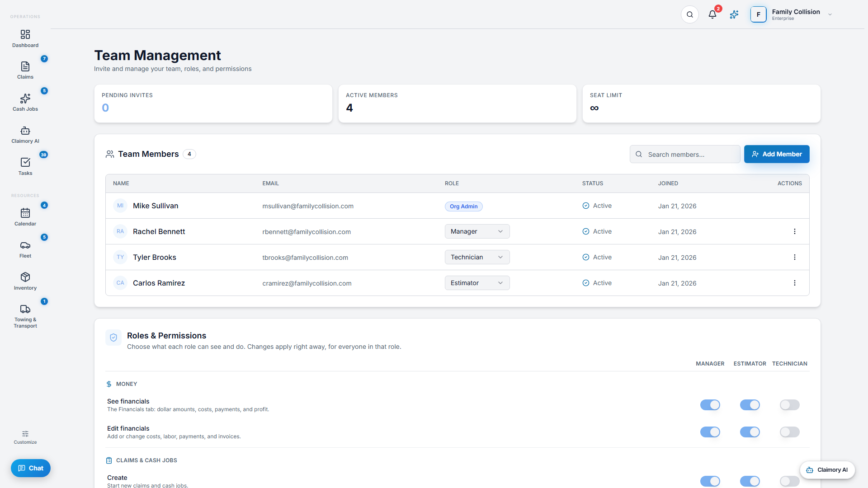
Task: Open the Customize sidebar option
Action: tap(25, 437)
